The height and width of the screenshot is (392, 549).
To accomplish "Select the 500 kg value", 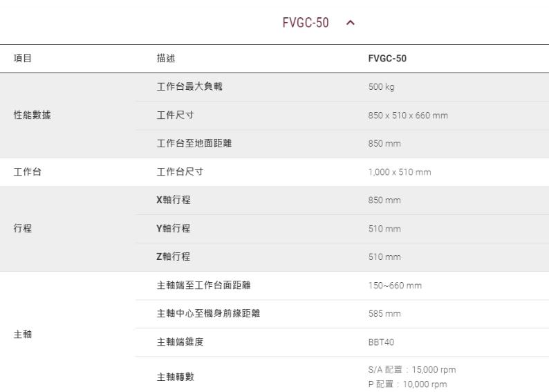I will [x=381, y=87].
